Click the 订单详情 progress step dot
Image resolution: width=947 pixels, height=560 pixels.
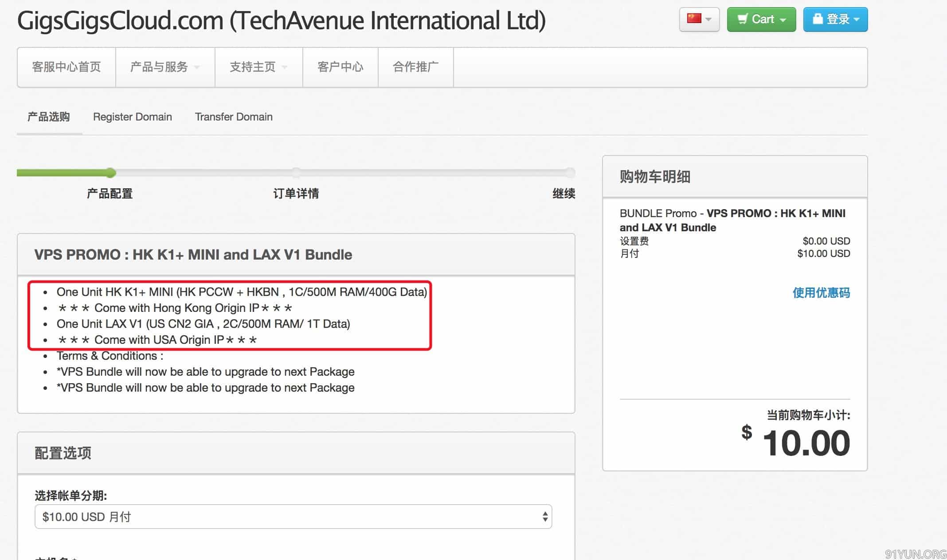coord(296,173)
